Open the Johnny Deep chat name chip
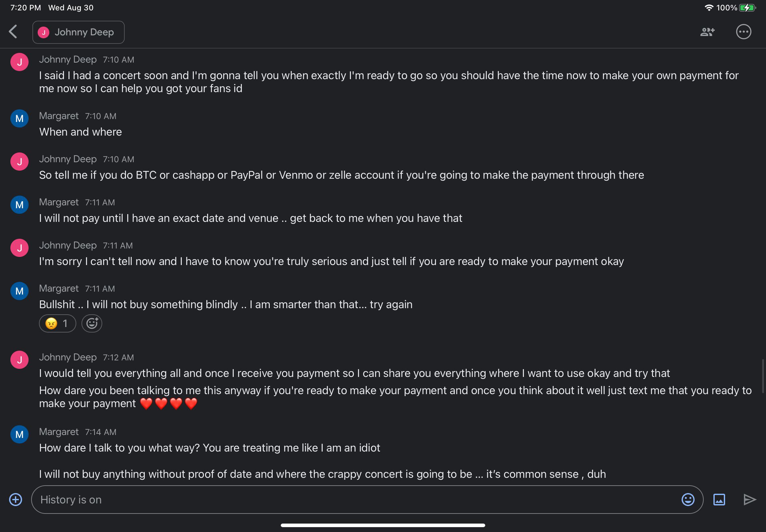 (78, 32)
